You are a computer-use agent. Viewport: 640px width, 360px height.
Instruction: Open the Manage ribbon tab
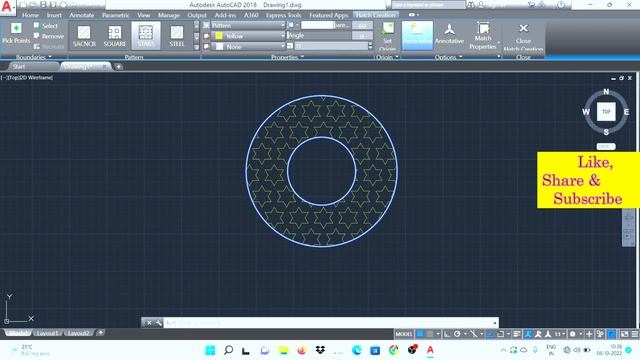(169, 15)
